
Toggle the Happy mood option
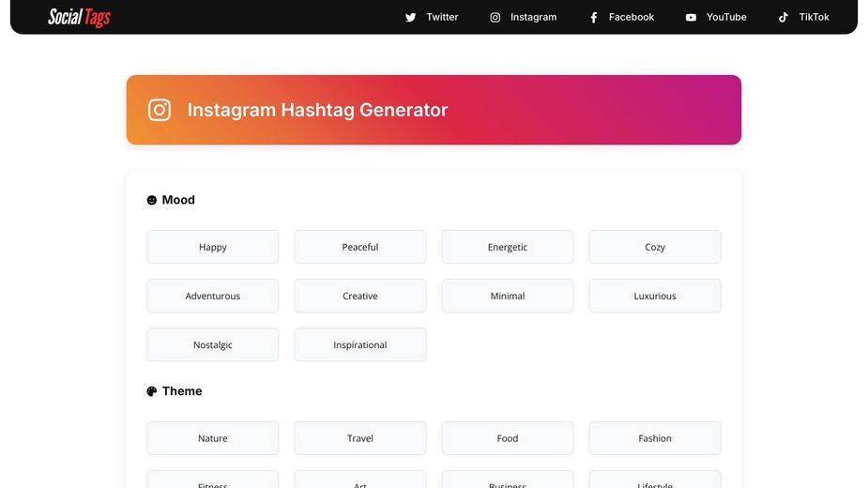coord(213,247)
